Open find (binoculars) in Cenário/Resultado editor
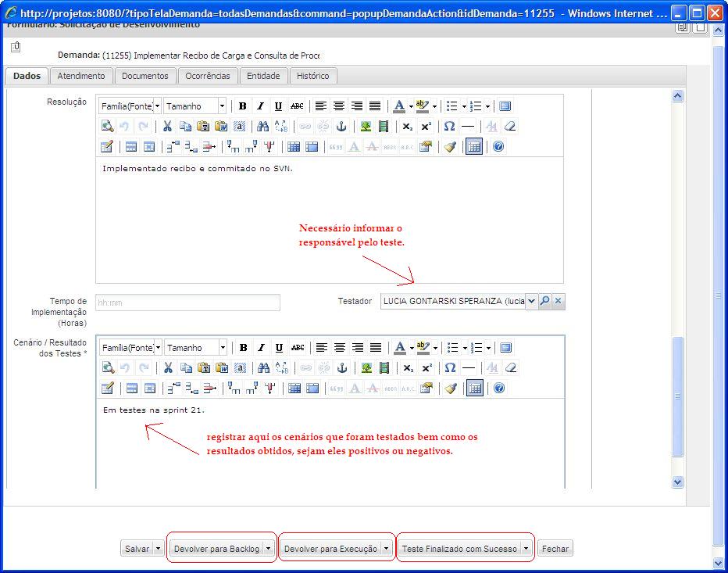Screen dimensions: 728x573 262,368
